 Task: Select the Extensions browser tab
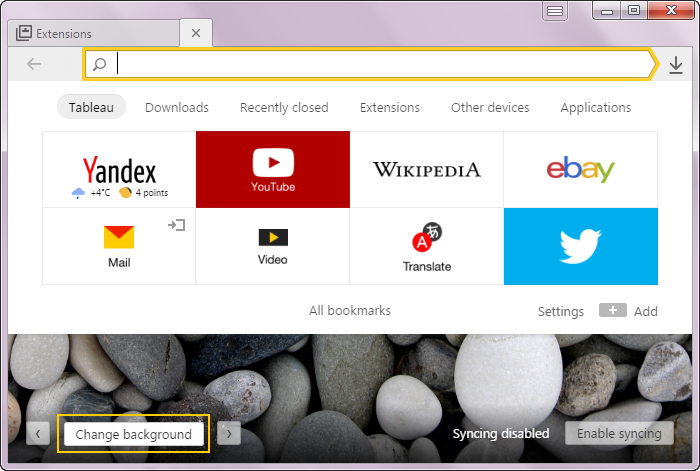tap(94, 33)
